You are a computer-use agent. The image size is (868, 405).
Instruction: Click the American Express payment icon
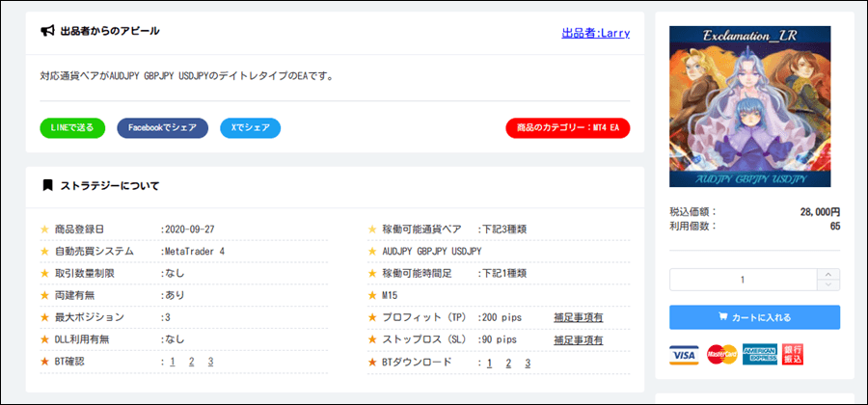[760, 354]
